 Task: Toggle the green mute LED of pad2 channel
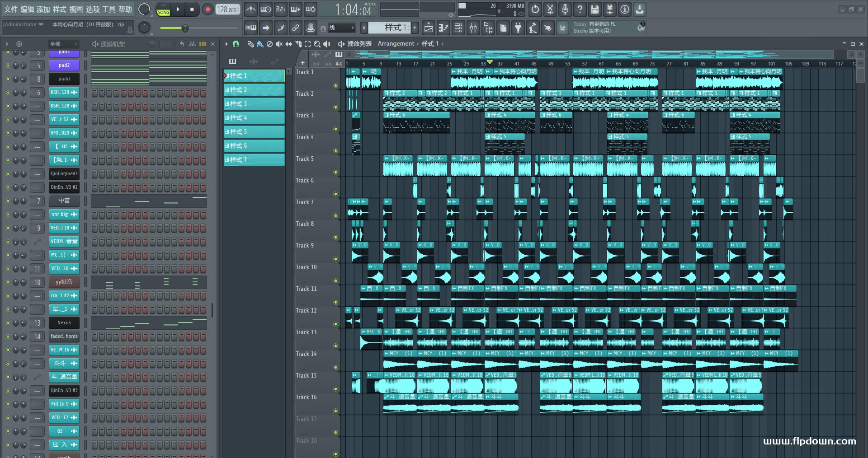[x=8, y=65]
